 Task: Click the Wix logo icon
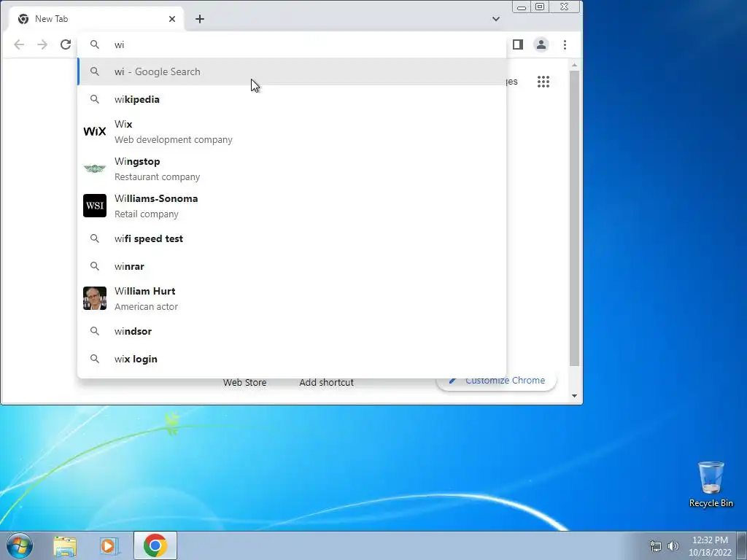[95, 131]
